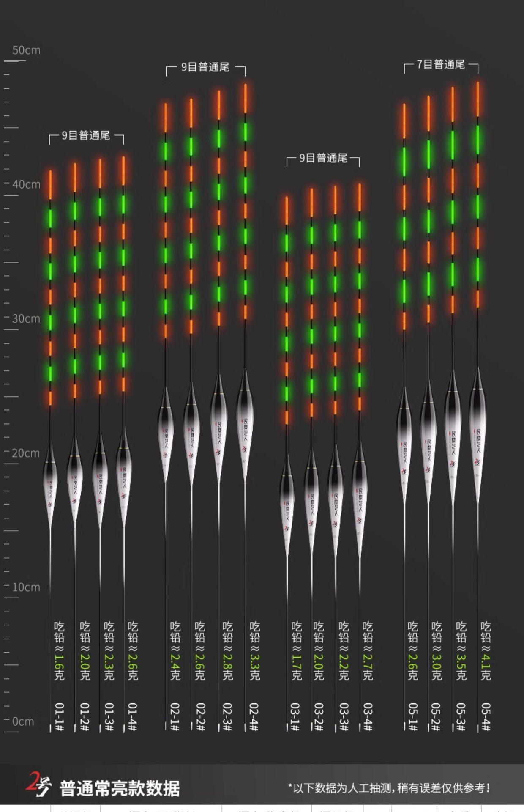Click the 吃铅≈1.7克 weight label
This screenshot has height=812, width=524.
coord(296,651)
